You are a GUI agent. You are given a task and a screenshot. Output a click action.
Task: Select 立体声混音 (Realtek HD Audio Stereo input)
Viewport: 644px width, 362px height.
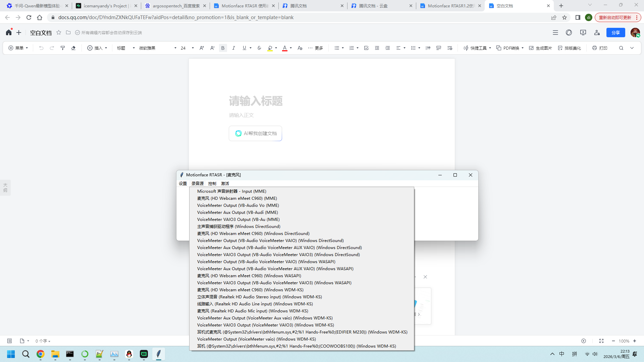point(302,297)
